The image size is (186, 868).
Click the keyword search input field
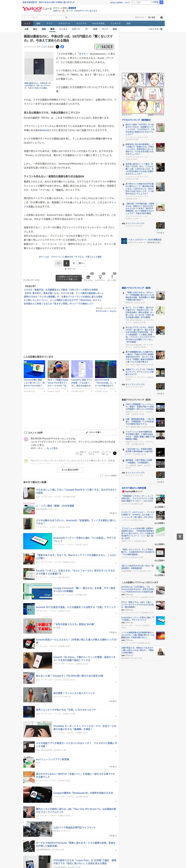[x=44, y=18]
